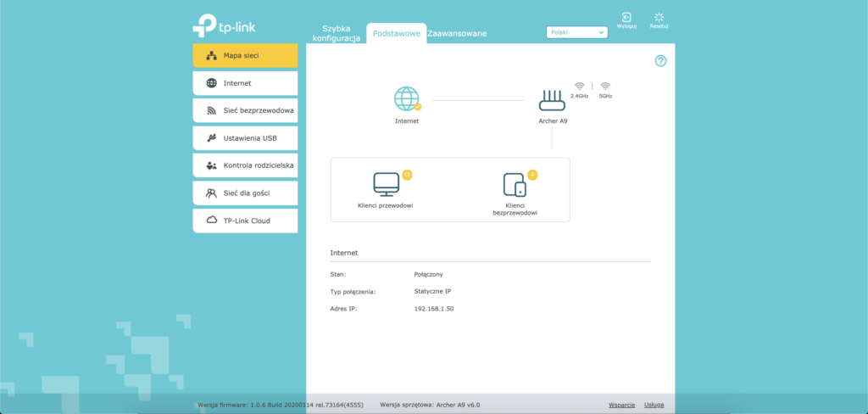Viewport: 868px width, 414px height.
Task: Click the TP-Link logo
Action: [224, 26]
